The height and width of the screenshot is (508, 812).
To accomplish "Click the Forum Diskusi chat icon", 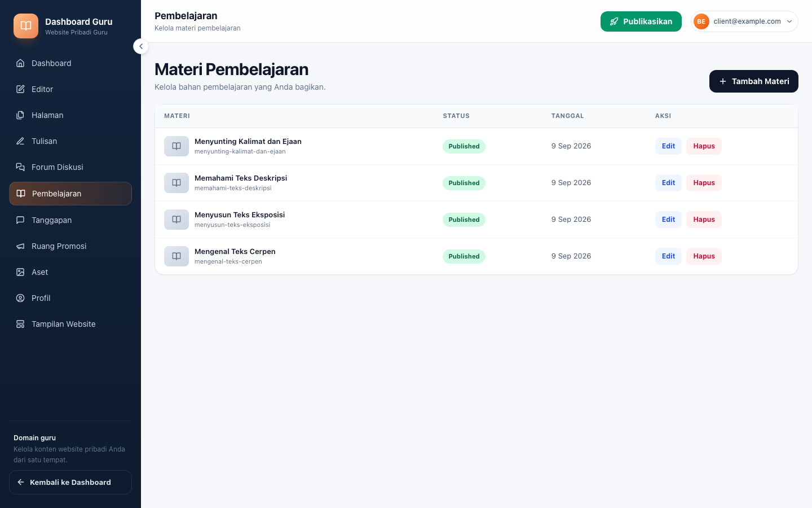I will click(x=20, y=167).
